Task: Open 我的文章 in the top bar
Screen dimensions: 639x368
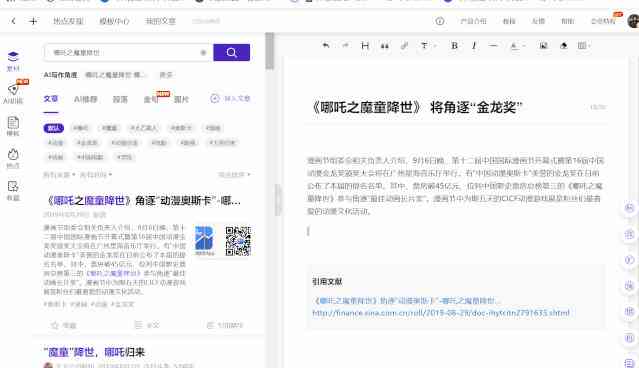Action: (161, 21)
